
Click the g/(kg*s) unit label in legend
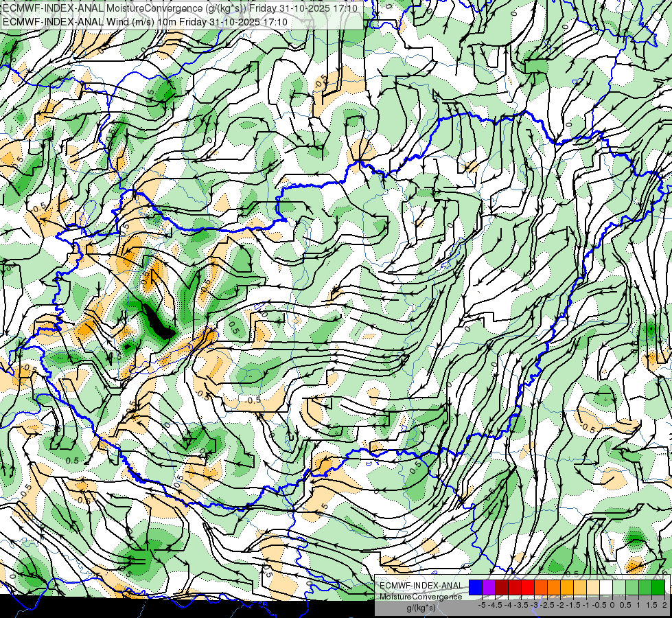[x=421, y=608]
